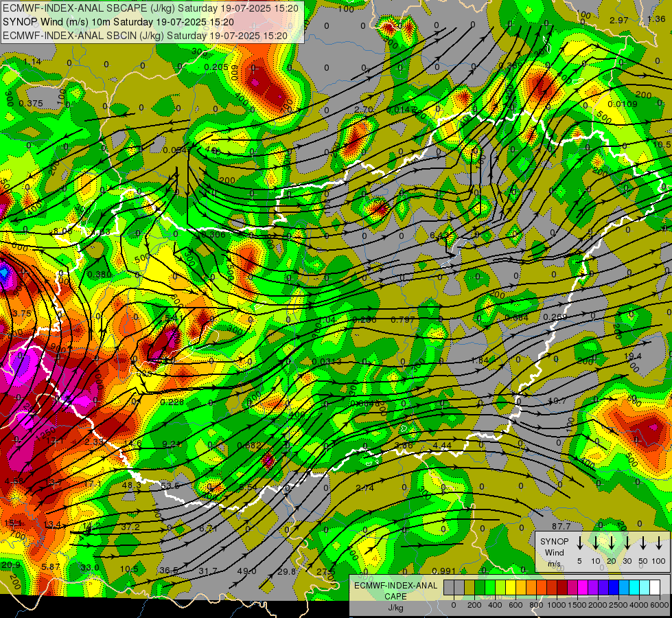Click the 6000 tick label on the CAPE scale
The height and width of the screenshot is (618, 672).
[x=660, y=605]
